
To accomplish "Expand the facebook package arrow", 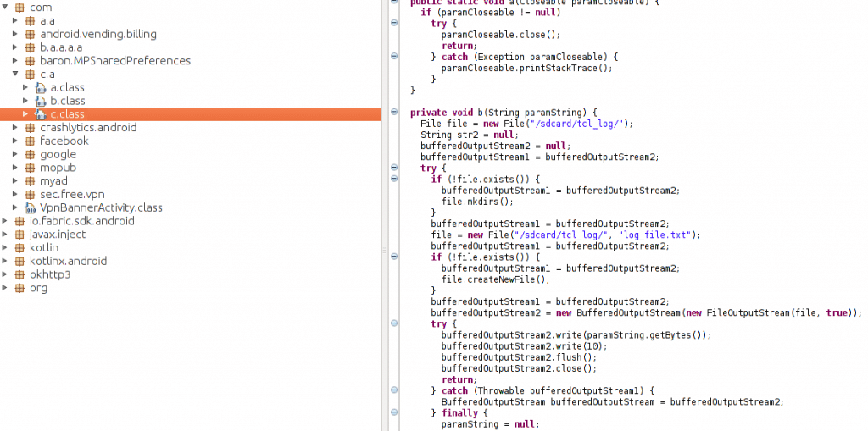I will pyautogui.click(x=15, y=141).
